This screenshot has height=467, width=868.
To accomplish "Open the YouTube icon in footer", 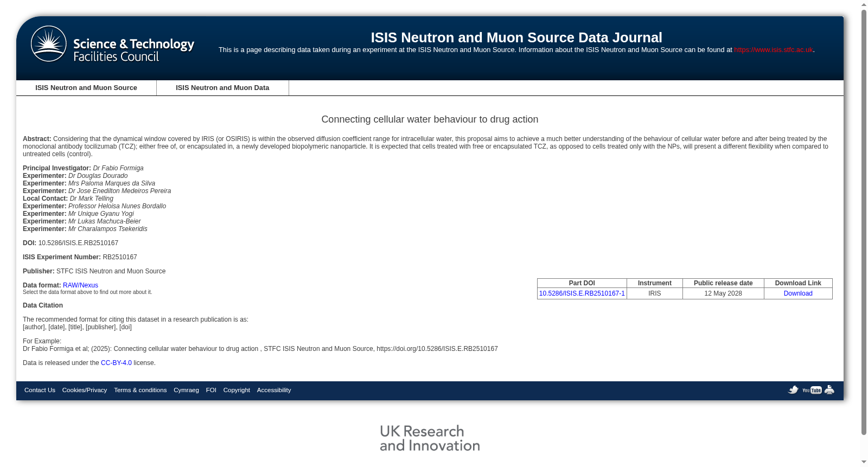I will point(812,390).
